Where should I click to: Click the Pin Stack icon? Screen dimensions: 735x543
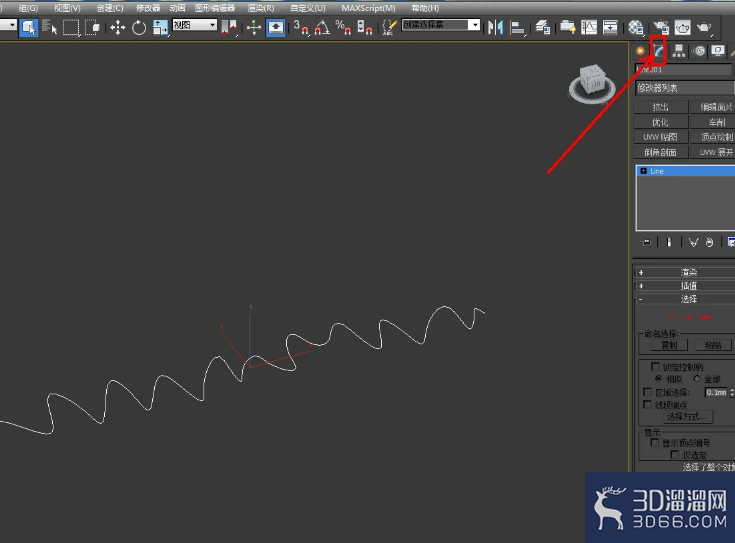[x=646, y=242]
